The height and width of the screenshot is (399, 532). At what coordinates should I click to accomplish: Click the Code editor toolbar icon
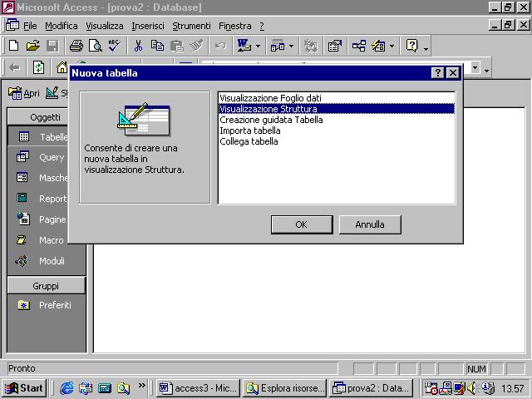point(310,46)
